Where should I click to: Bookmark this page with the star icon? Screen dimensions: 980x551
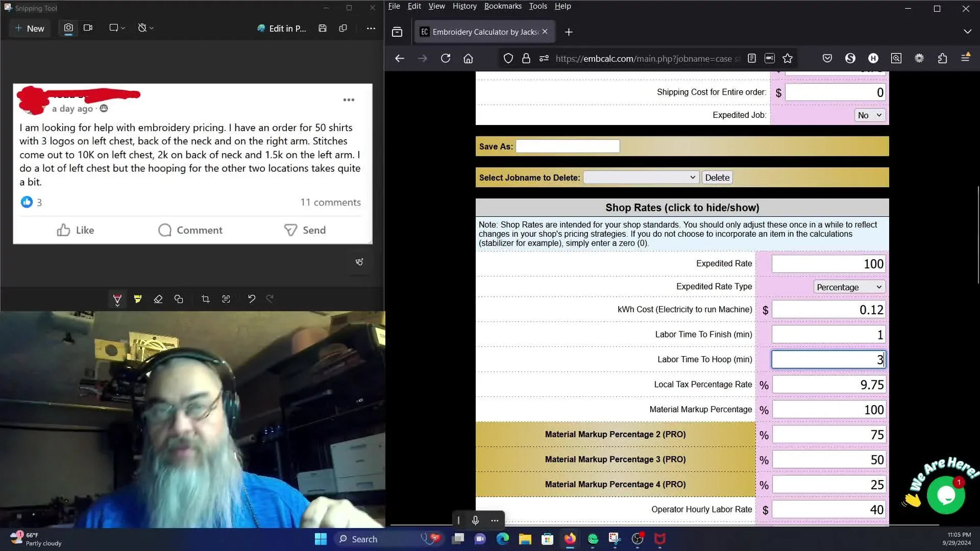coord(788,58)
